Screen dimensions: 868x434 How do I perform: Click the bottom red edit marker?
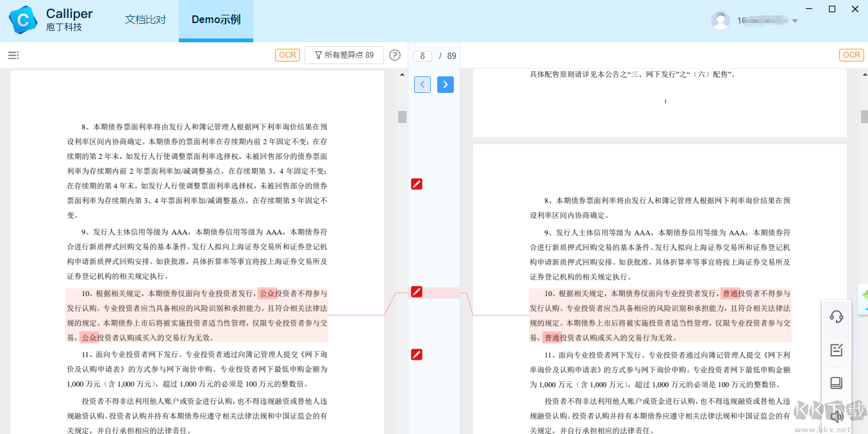click(417, 355)
